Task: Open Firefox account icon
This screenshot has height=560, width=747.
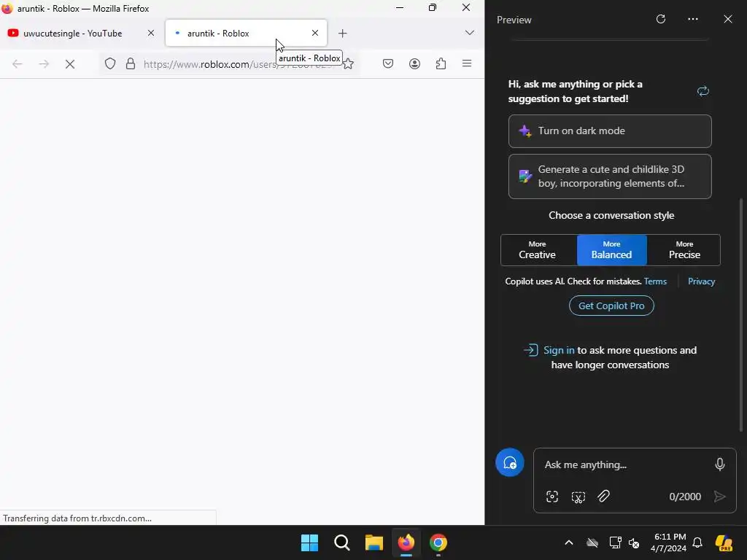Action: pyautogui.click(x=415, y=64)
